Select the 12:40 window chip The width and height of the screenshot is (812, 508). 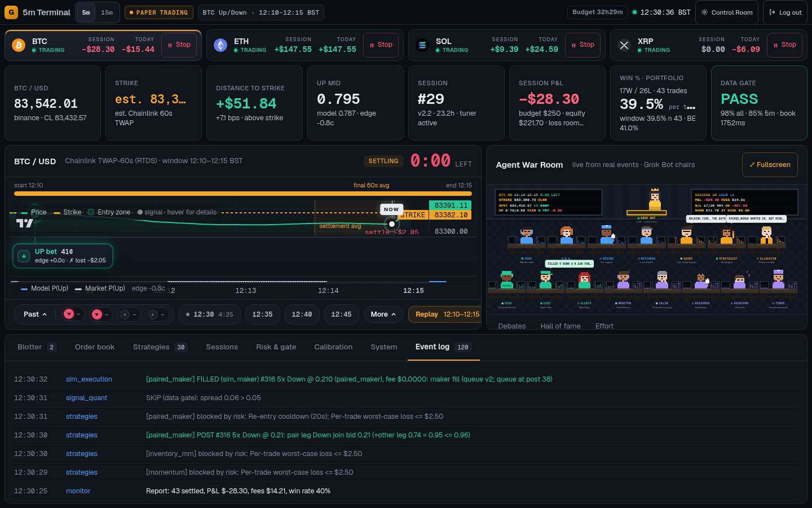(x=302, y=314)
